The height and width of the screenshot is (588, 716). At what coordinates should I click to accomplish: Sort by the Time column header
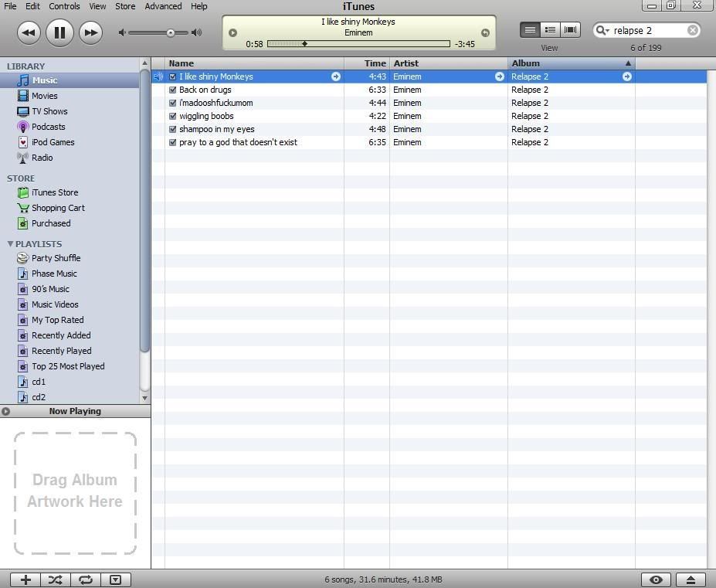tap(367, 63)
